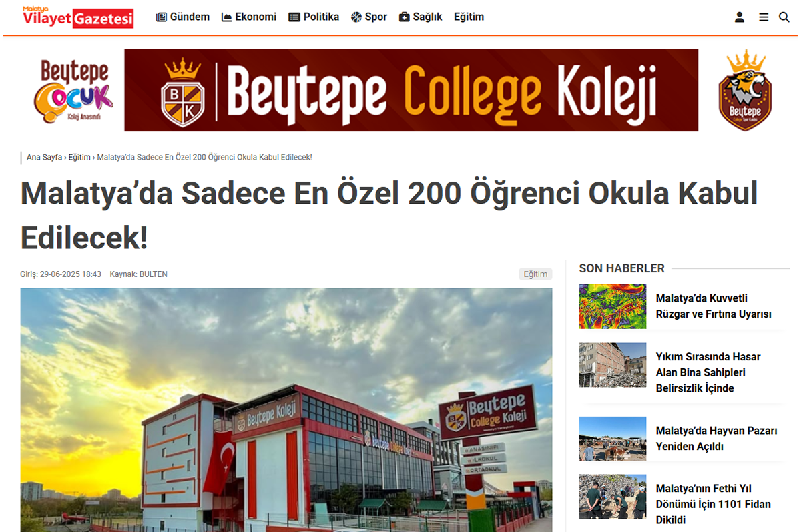Click the search magnifier icon
Screen dimensions: 801x532
tap(784, 17)
